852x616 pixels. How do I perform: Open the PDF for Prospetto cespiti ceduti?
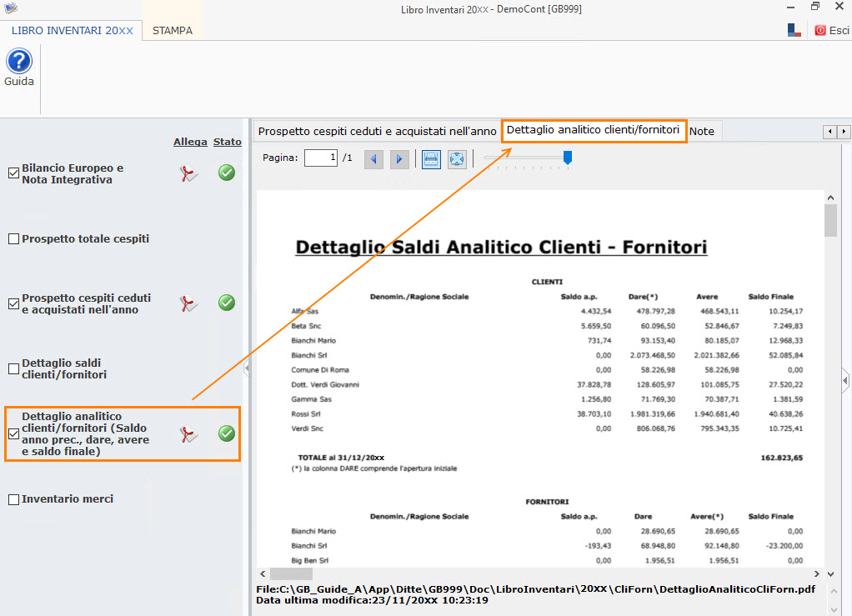(189, 303)
